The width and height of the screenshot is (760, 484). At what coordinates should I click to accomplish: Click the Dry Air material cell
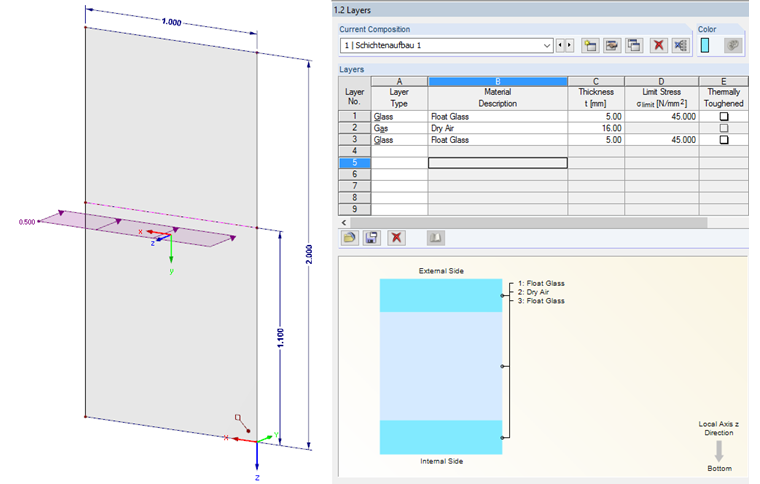point(498,128)
